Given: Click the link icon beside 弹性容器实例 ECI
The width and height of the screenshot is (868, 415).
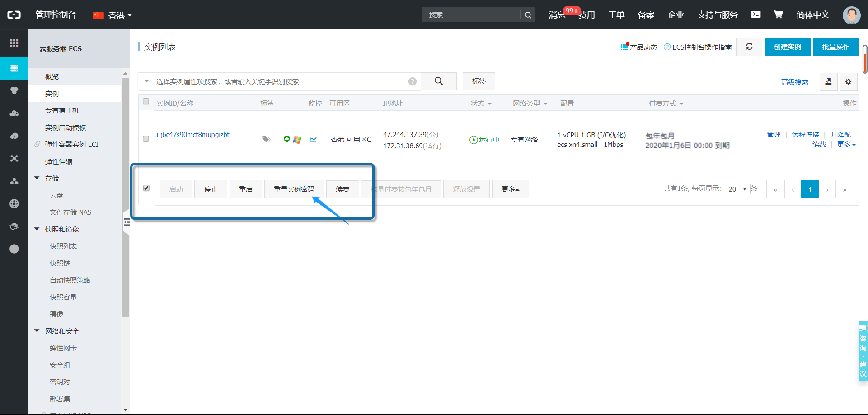Looking at the screenshot, I should (x=38, y=144).
